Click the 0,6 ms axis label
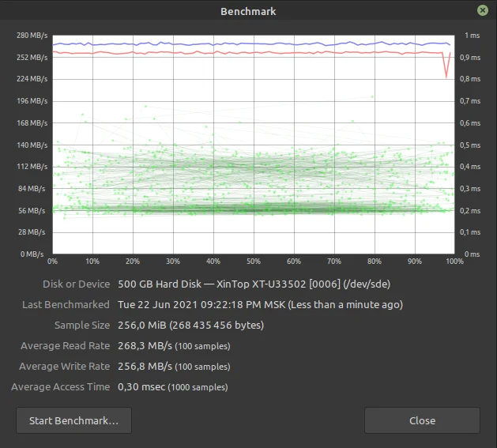 pos(470,123)
